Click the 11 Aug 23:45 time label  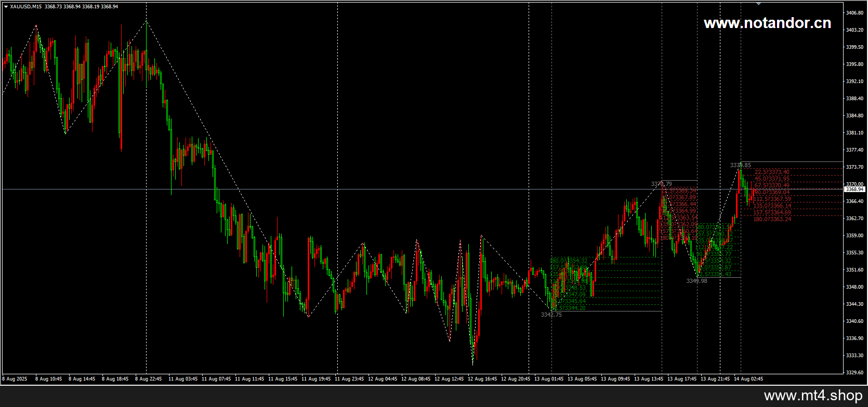tap(349, 379)
